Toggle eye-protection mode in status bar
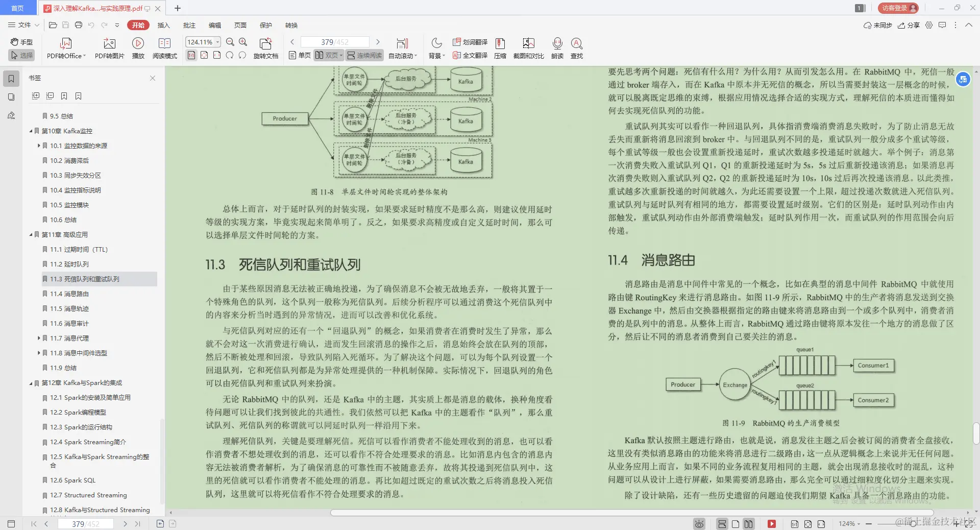 pyautogui.click(x=698, y=524)
